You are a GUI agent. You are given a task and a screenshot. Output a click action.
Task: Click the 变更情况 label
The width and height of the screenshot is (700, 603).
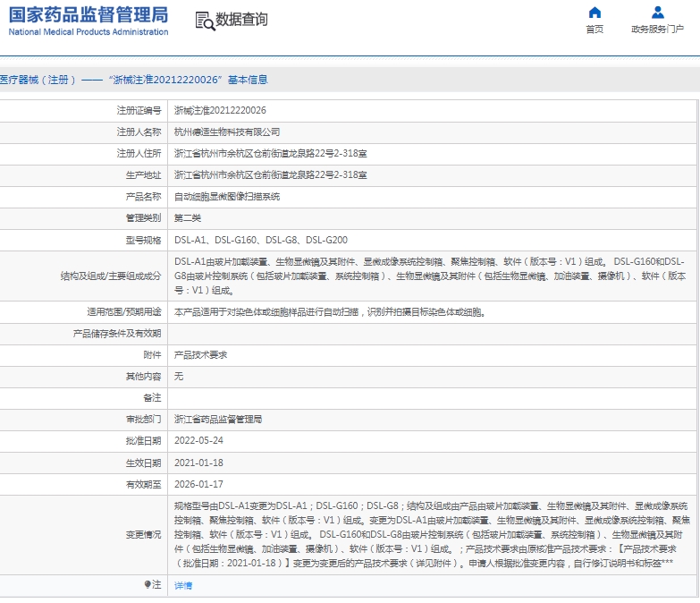pyautogui.click(x=143, y=535)
